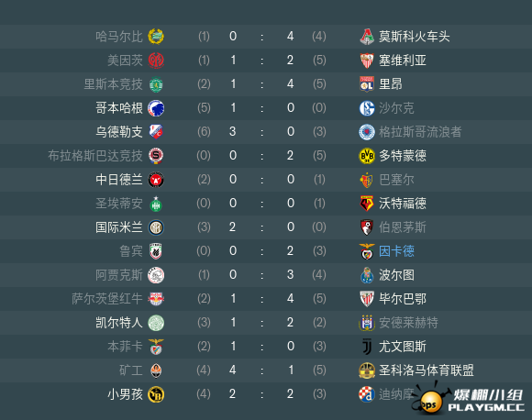Click the Juventus club crest
This screenshot has width=532, height=420.
pyautogui.click(x=367, y=347)
